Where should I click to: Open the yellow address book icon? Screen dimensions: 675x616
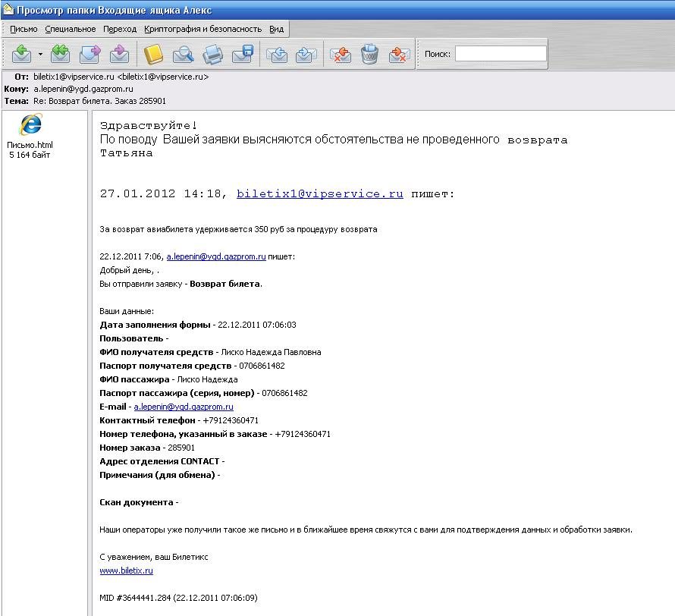pos(153,54)
